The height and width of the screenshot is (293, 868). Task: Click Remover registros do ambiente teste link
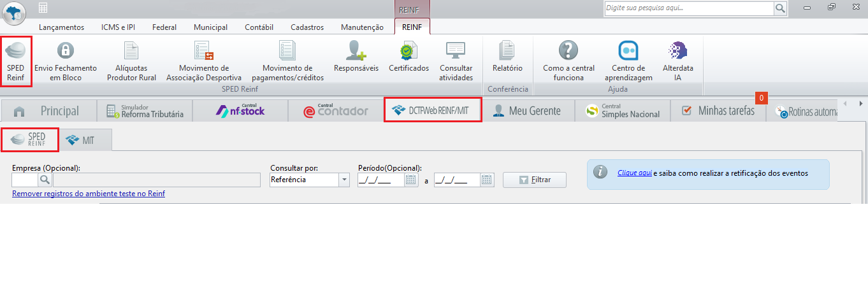(x=89, y=193)
